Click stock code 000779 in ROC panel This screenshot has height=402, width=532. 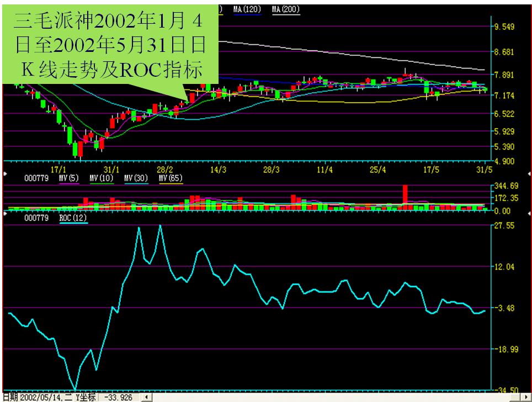36,218
